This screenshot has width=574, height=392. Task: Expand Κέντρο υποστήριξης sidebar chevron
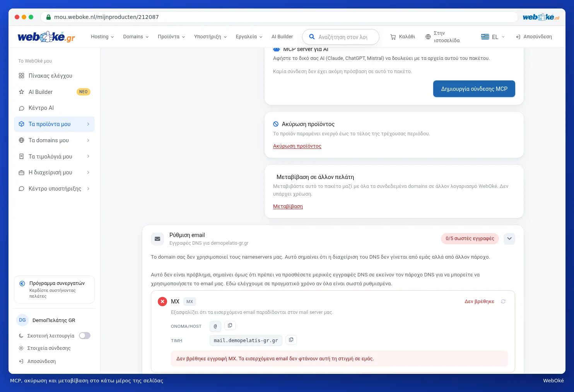[88, 189]
